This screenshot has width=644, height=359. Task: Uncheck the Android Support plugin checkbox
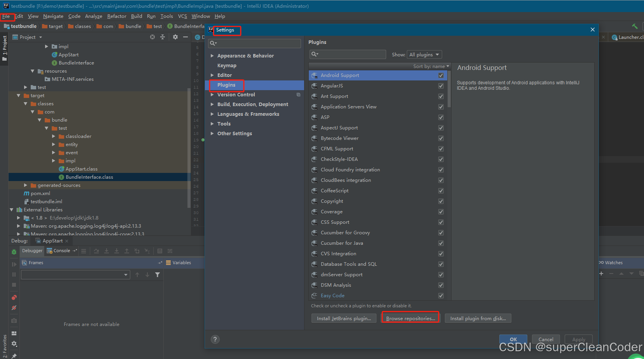click(x=441, y=75)
